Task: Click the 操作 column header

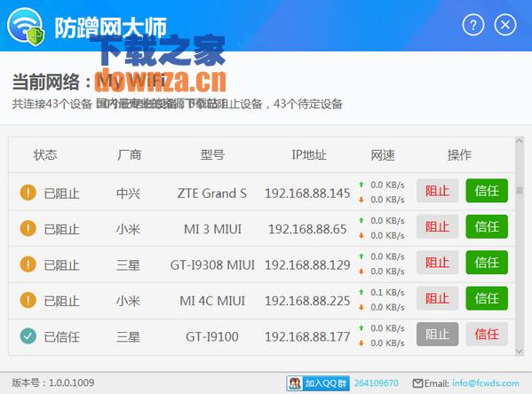Action: [459, 155]
